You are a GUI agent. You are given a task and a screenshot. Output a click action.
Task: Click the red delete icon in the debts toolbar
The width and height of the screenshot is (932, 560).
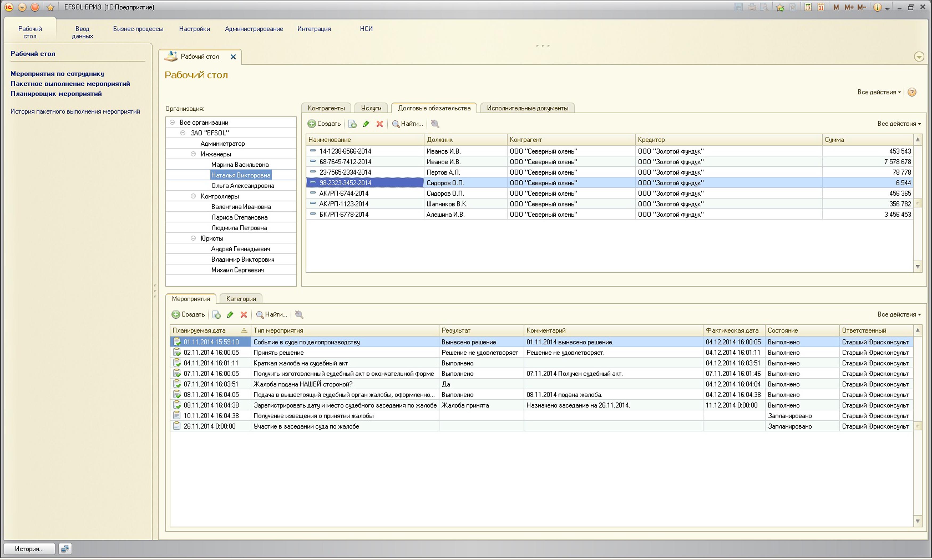[x=380, y=124]
